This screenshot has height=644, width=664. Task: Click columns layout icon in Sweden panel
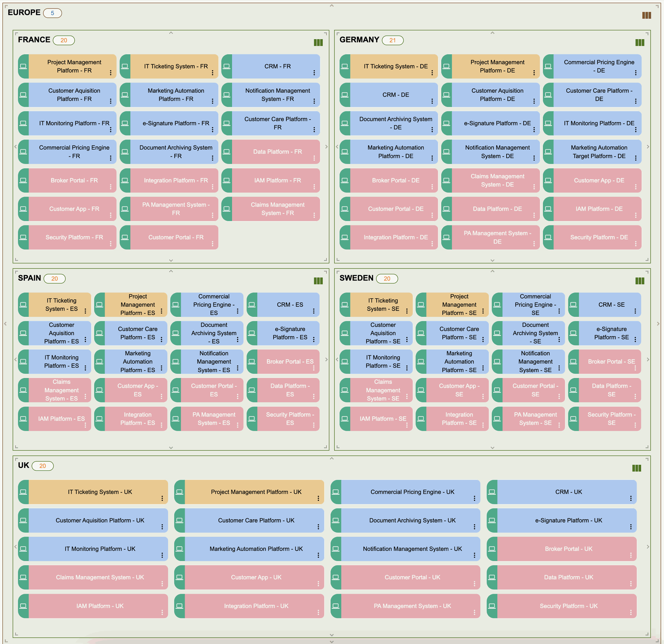point(639,281)
